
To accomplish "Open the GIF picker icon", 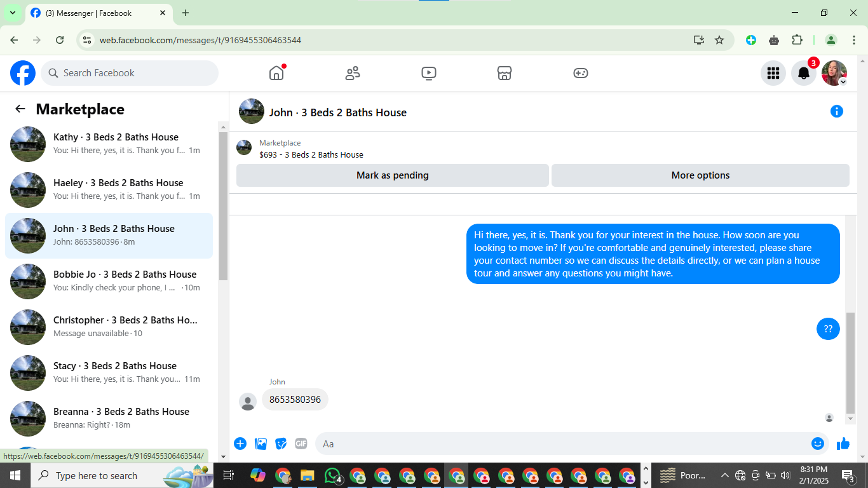I will tap(301, 444).
